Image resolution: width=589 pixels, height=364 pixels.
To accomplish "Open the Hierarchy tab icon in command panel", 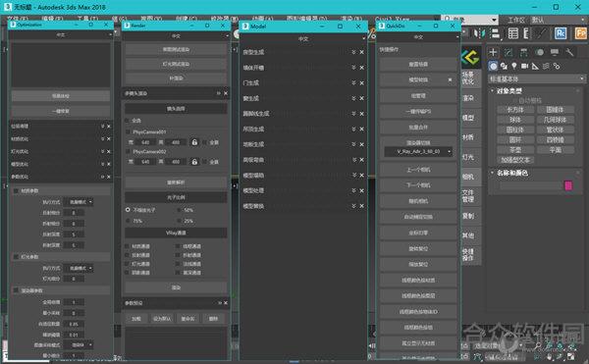I will click(x=524, y=52).
